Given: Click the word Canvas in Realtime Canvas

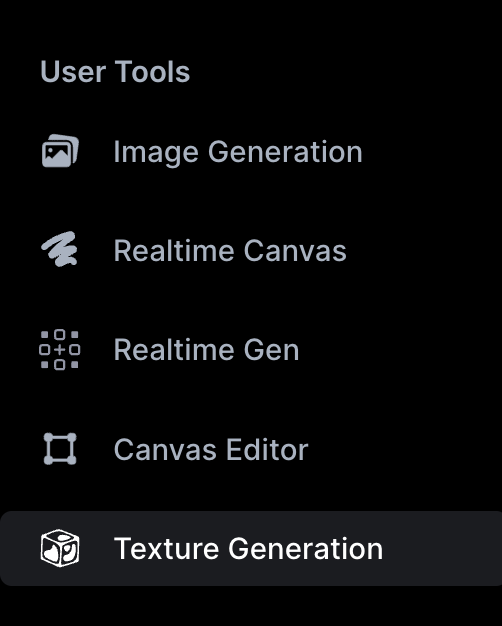Looking at the screenshot, I should point(295,251).
